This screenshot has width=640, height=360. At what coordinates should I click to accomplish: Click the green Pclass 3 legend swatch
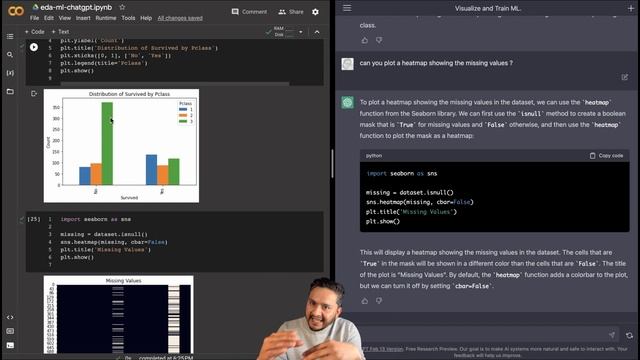183,121
